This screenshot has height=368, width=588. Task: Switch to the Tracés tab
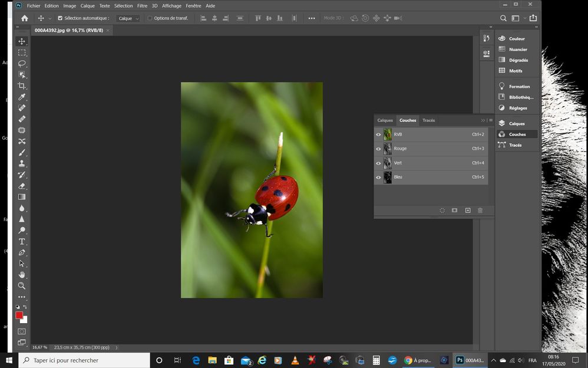tap(429, 120)
